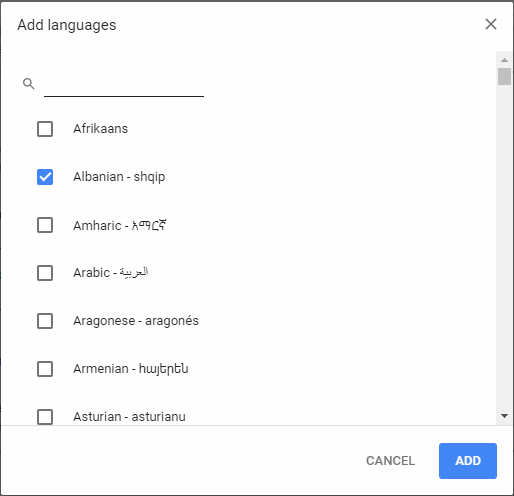This screenshot has width=514, height=496.
Task: Click the Armenian language label text
Action: click(x=131, y=369)
